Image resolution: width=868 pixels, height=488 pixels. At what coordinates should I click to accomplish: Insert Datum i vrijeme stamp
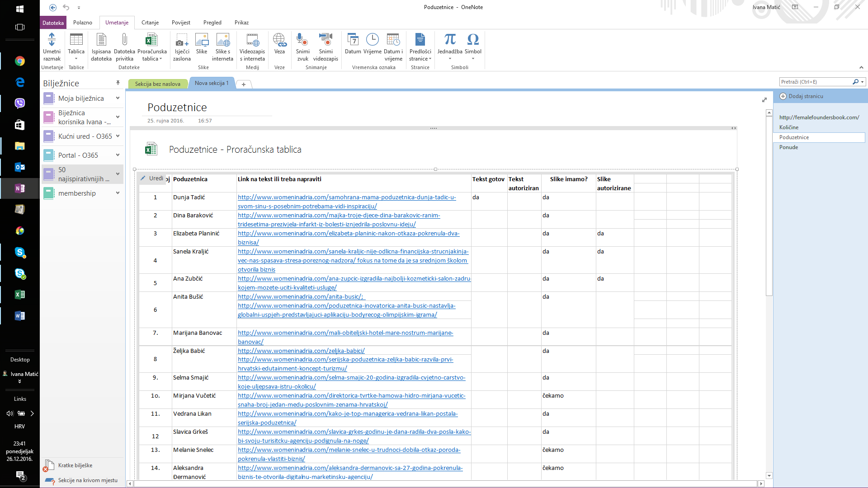393,47
